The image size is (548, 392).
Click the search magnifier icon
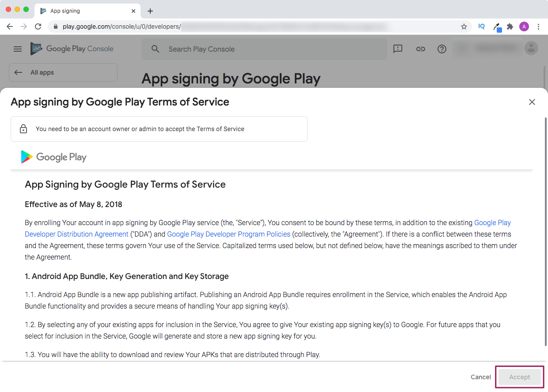tap(155, 49)
